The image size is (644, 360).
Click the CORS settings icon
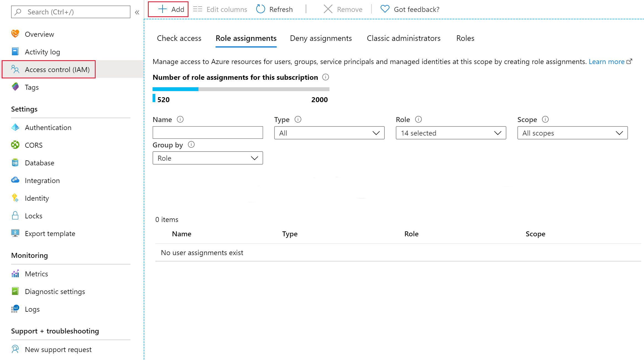[x=15, y=145]
